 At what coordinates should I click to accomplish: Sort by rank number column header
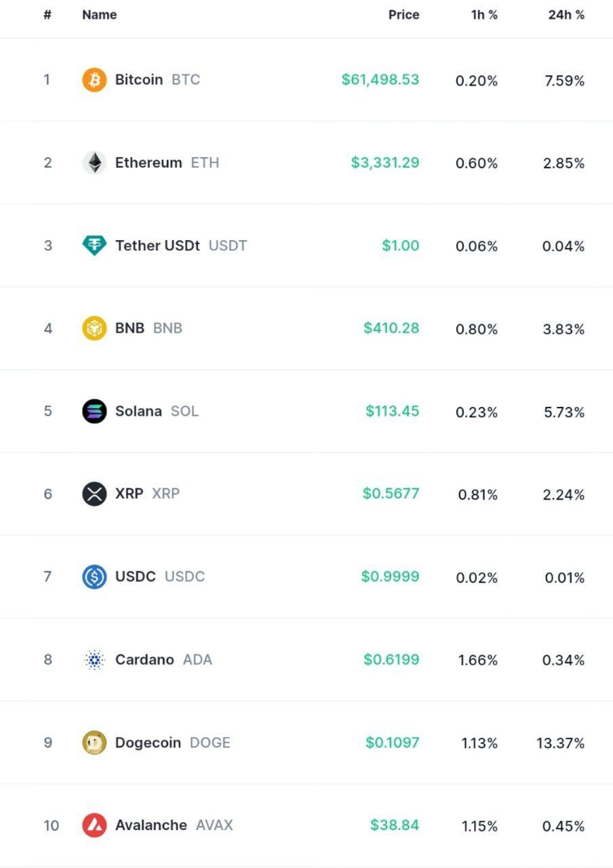[47, 15]
